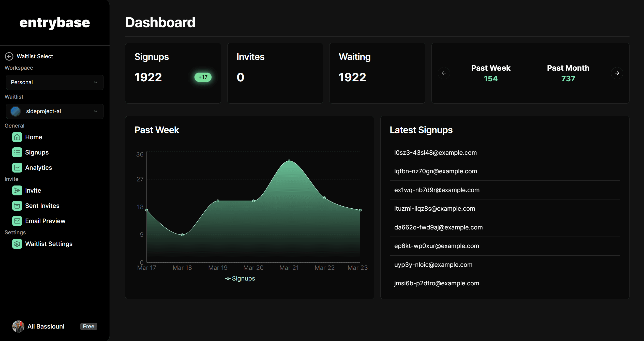Image resolution: width=644 pixels, height=341 pixels.
Task: Click the left arrow in the stats carousel
Action: pyautogui.click(x=444, y=73)
